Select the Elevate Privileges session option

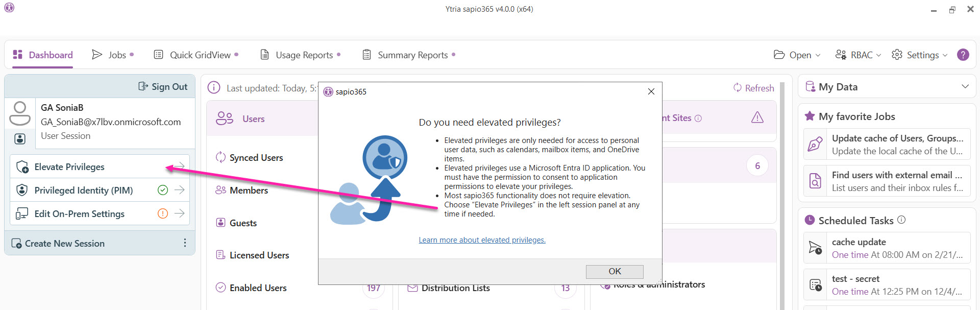[x=69, y=167]
